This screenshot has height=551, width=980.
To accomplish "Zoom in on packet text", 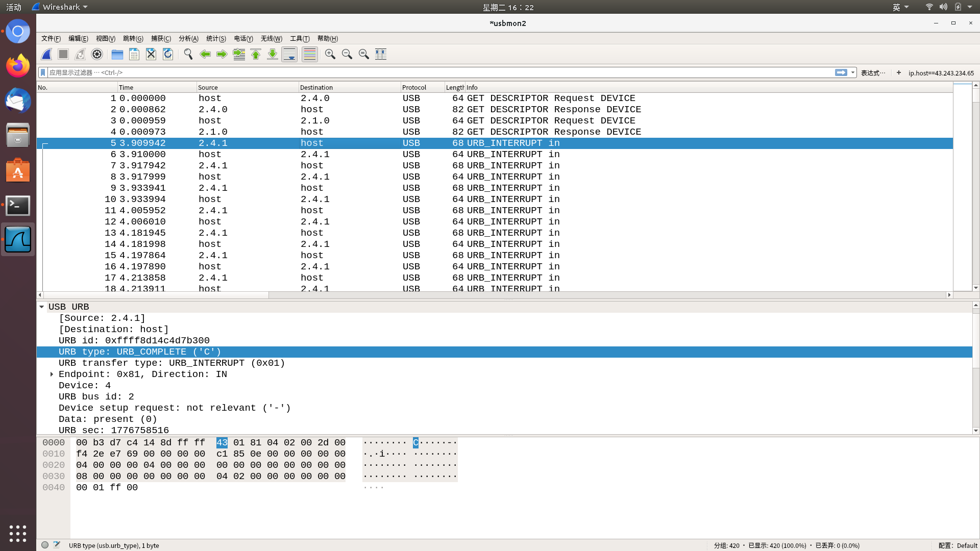I will click(330, 54).
